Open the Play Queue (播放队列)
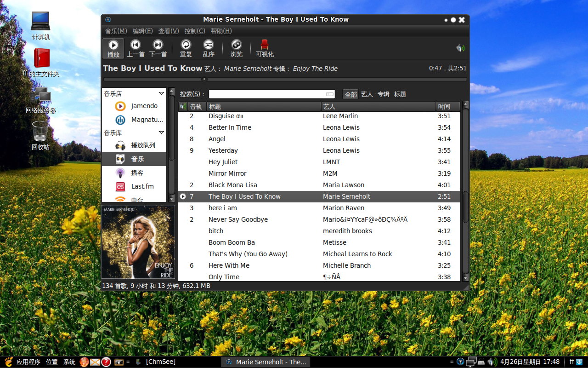588x368 pixels. point(134,145)
